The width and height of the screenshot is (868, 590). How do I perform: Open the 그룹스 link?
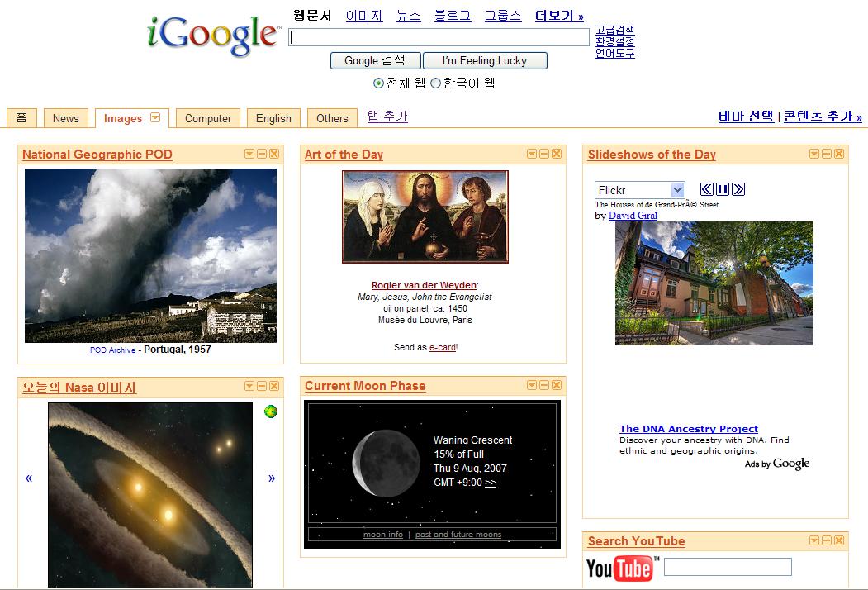[x=503, y=16]
